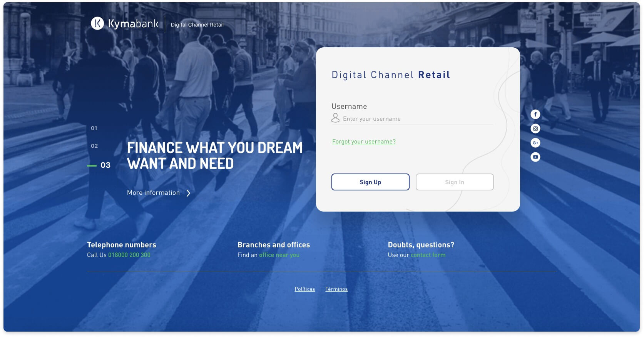This screenshot has width=644, height=337.
Task: Click the Telephone numbers heading
Action: coord(122,245)
